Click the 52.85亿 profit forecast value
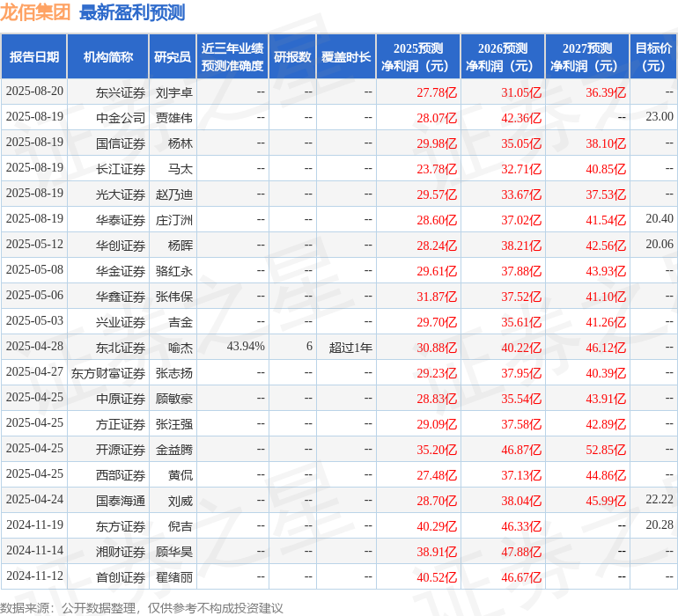This screenshot has height=616, width=678. tap(606, 450)
